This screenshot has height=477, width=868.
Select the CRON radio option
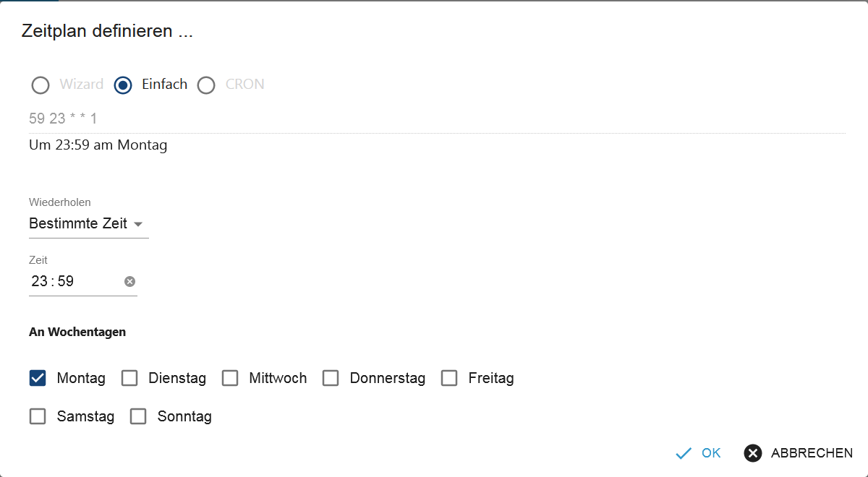coord(206,85)
